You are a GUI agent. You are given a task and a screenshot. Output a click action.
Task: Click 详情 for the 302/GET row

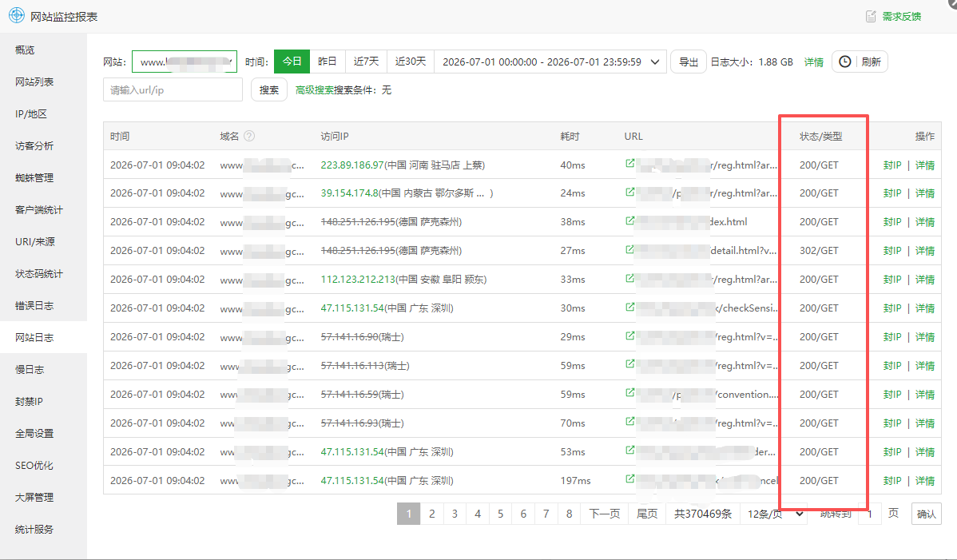(925, 251)
